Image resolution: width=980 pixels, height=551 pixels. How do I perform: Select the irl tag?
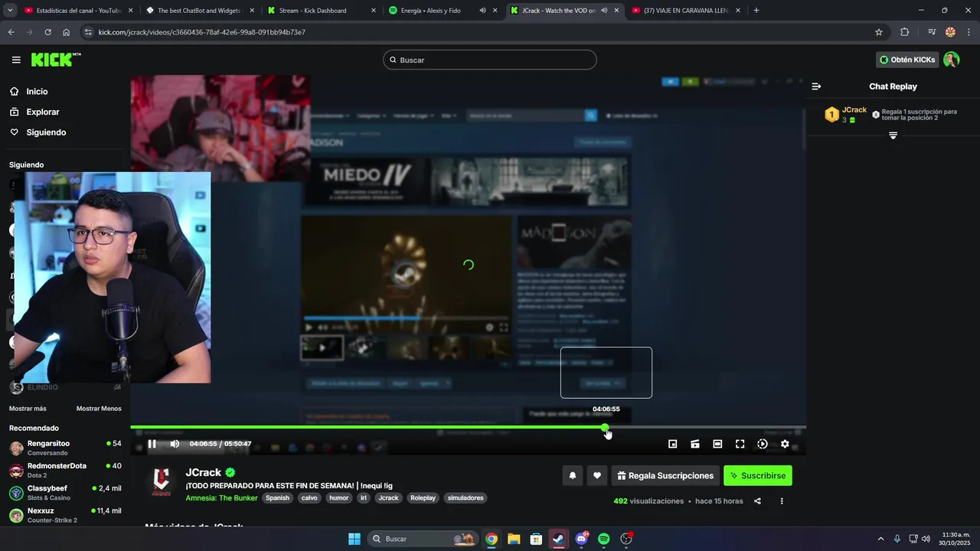click(364, 497)
